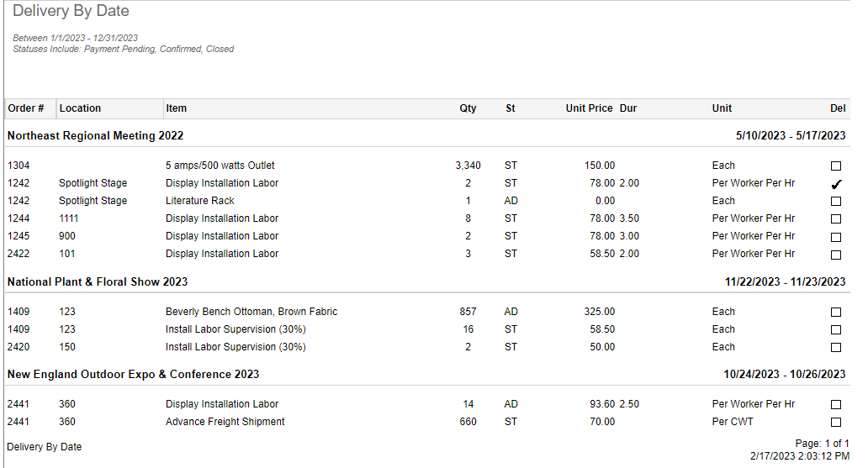Tick the Del checkbox for Literature Rack
The width and height of the screenshot is (868, 468).
[x=835, y=202]
